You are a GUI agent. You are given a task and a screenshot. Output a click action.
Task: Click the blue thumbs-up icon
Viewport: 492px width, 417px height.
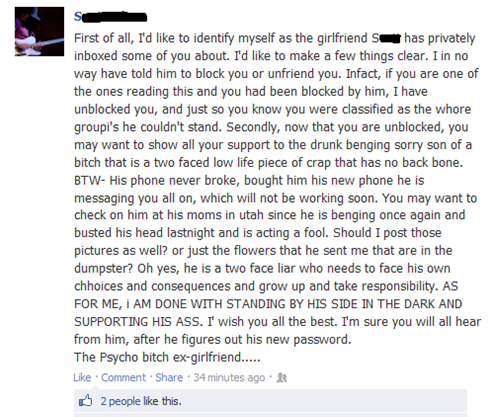coord(85,400)
